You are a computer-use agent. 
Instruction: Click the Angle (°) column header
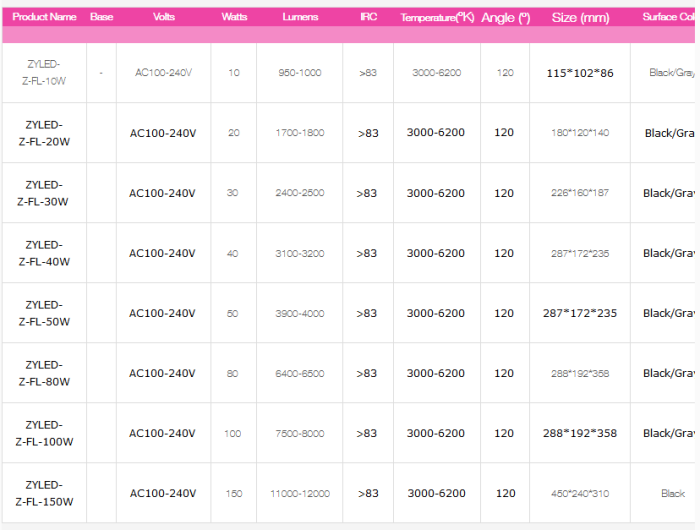505,18
